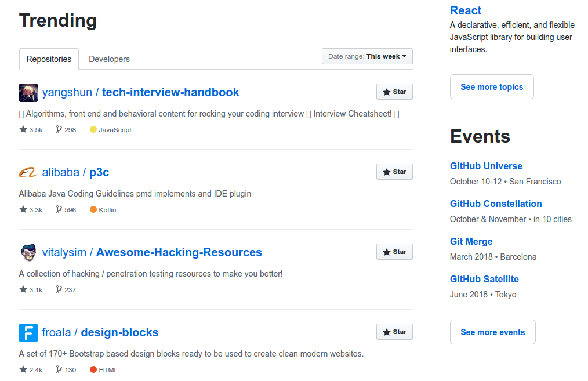View stargazers count 3.3k for p3c
The width and height of the screenshot is (588, 381).
(31, 209)
